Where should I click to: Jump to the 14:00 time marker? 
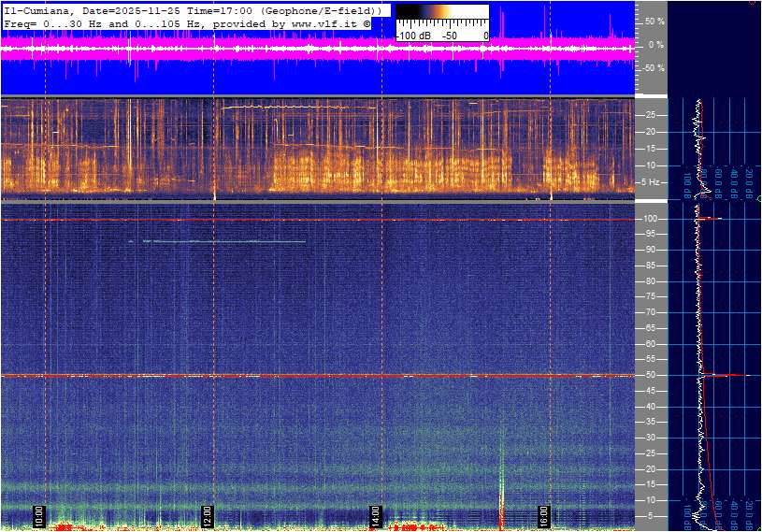pos(375,515)
